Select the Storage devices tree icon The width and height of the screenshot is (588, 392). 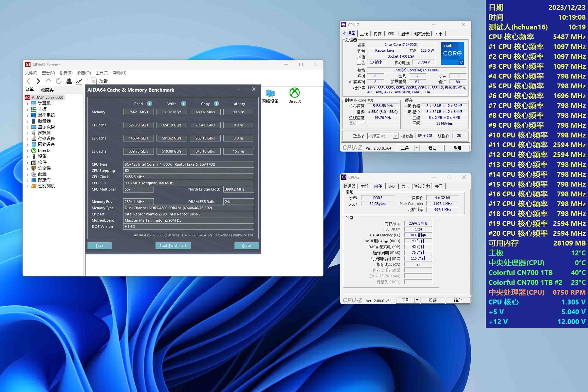coord(34,139)
